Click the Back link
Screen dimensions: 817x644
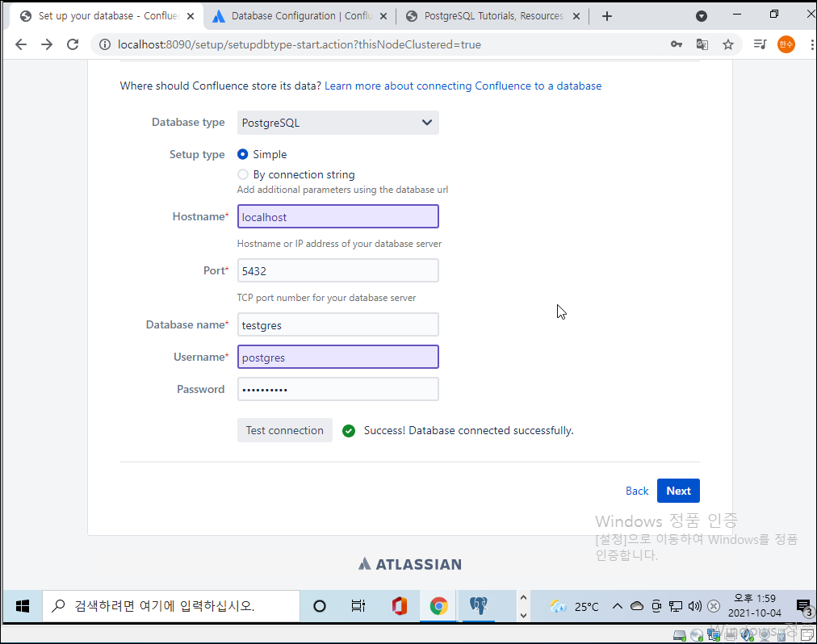(x=637, y=491)
